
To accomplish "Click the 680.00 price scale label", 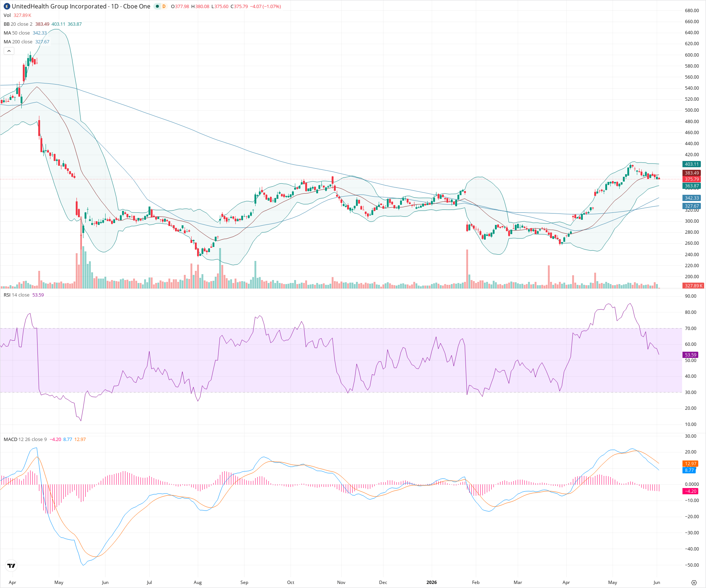I will [x=692, y=11].
